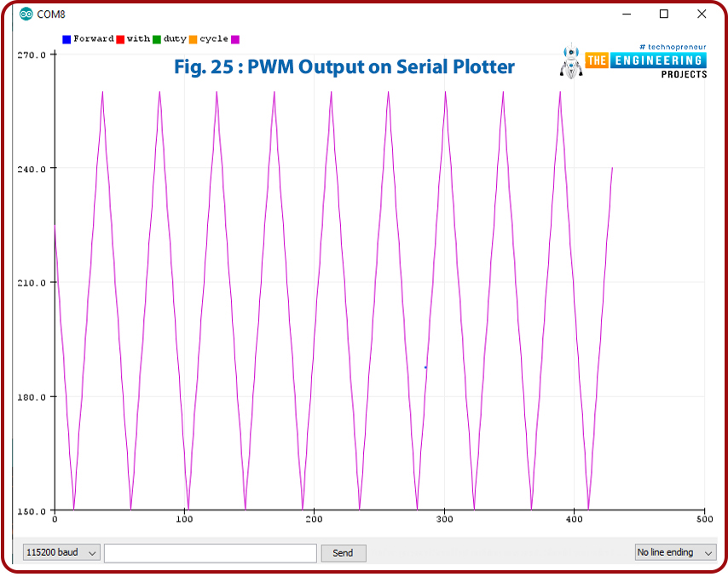Open the 115200 baud rate dropdown

61,552
